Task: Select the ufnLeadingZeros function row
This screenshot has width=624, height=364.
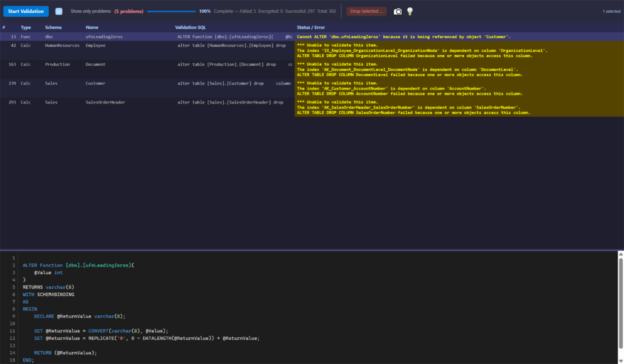Action: click(x=312, y=37)
